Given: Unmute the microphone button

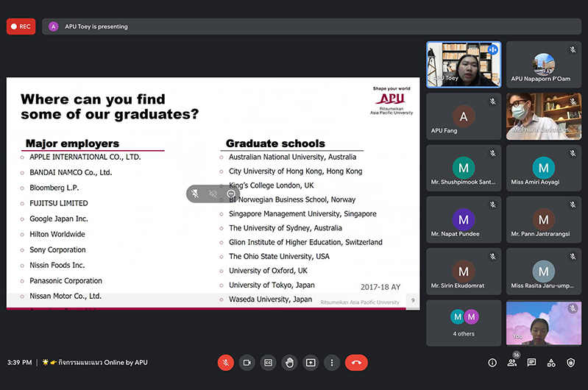Looking at the screenshot, I should click(226, 363).
